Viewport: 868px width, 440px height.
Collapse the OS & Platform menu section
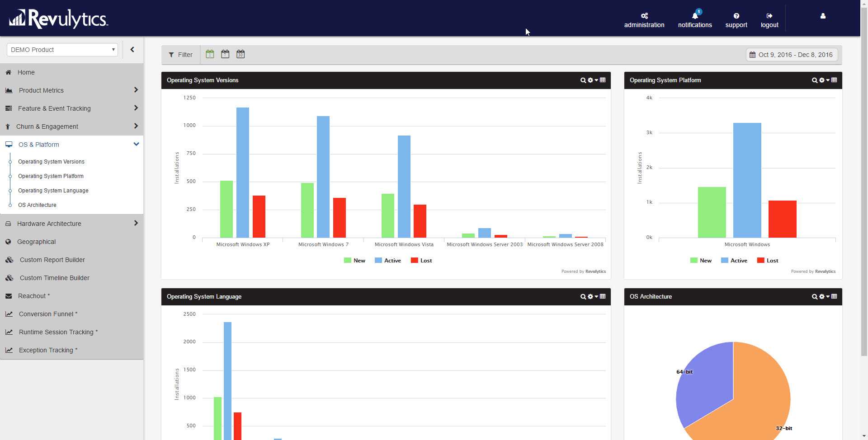(136, 144)
